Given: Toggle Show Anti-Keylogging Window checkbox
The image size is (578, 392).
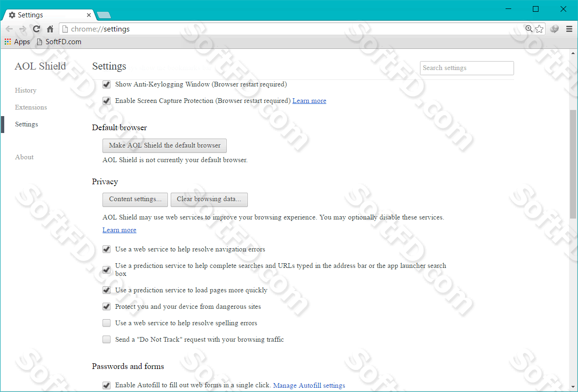Looking at the screenshot, I should [x=107, y=85].
